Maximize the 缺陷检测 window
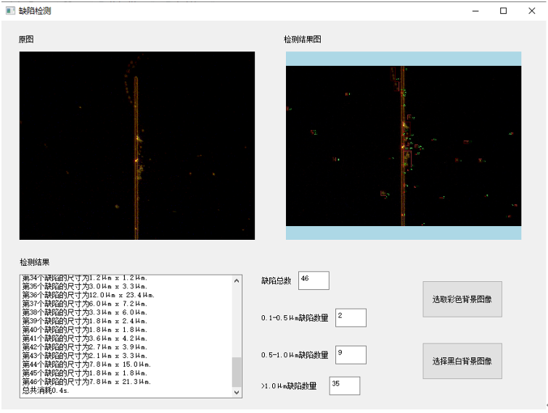 [x=503, y=11]
